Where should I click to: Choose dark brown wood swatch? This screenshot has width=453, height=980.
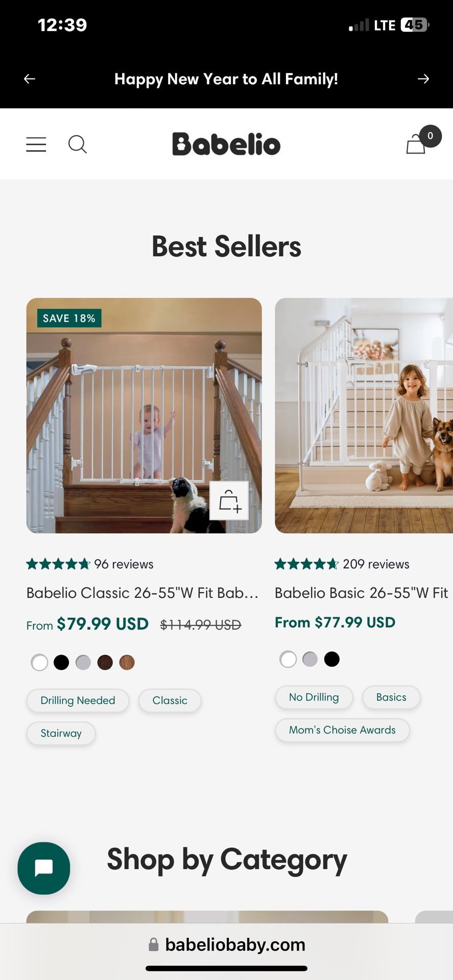pyautogui.click(x=105, y=663)
